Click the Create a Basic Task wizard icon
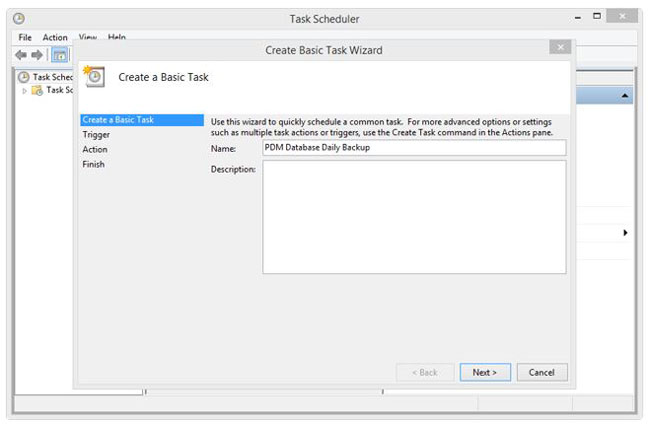The height and width of the screenshot is (424, 650). [x=96, y=77]
